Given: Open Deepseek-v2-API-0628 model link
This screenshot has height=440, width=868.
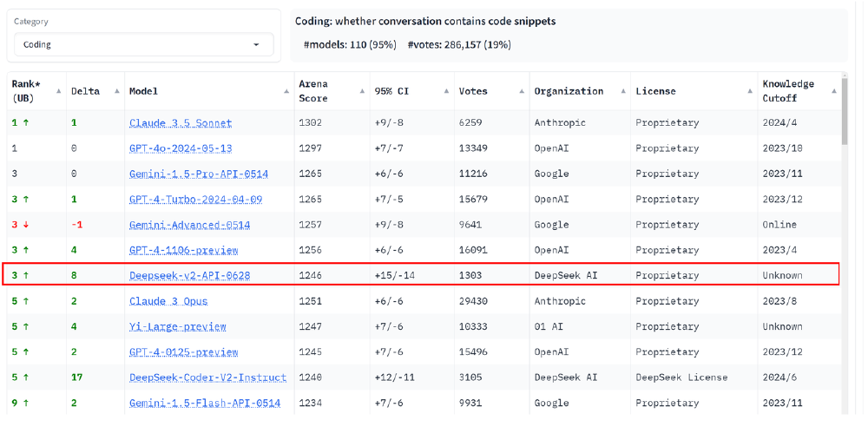Looking at the screenshot, I should click(189, 275).
